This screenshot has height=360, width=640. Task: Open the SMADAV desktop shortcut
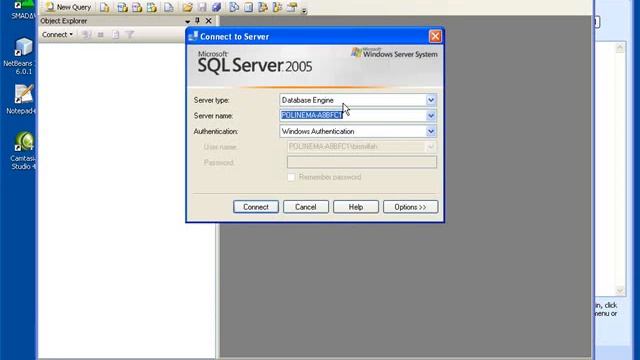[x=23, y=10]
